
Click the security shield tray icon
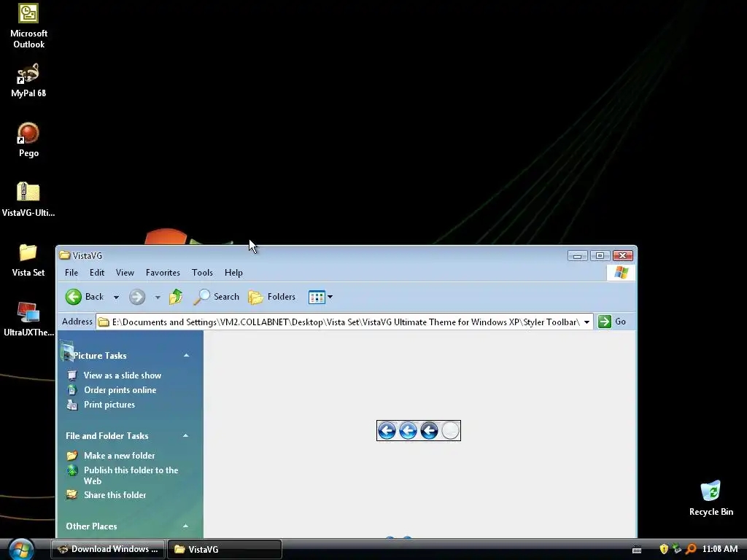(664, 549)
